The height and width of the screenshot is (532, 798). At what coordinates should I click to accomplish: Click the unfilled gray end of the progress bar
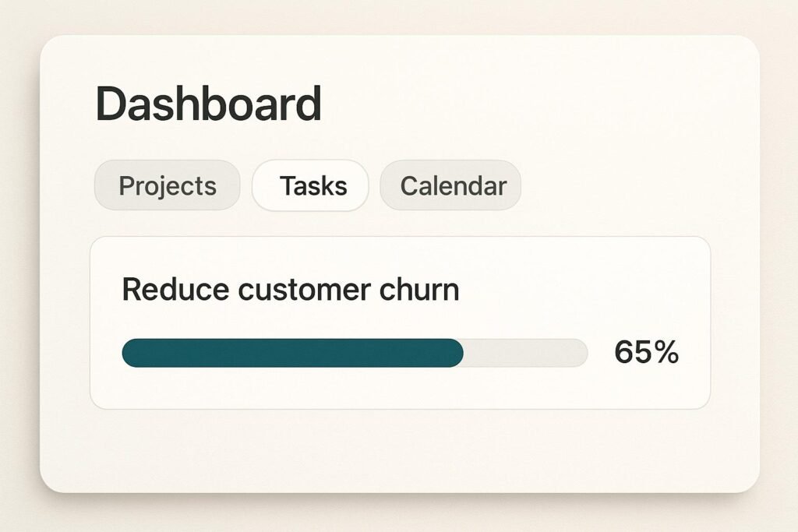pos(526,354)
